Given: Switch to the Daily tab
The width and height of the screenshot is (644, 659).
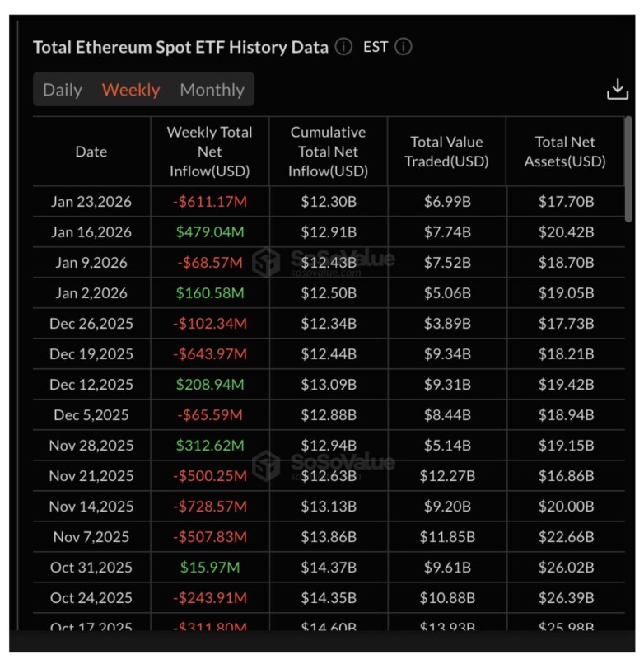Looking at the screenshot, I should [63, 90].
